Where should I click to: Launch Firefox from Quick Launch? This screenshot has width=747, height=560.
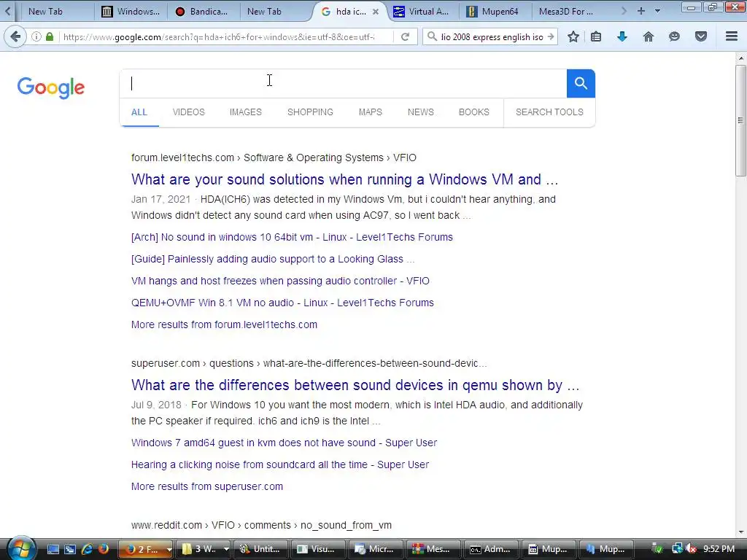point(104,549)
